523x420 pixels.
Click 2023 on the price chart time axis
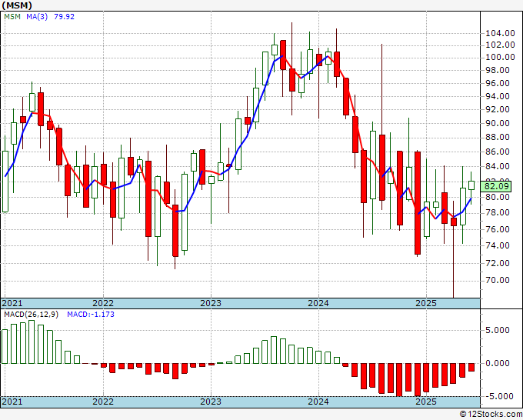click(211, 303)
